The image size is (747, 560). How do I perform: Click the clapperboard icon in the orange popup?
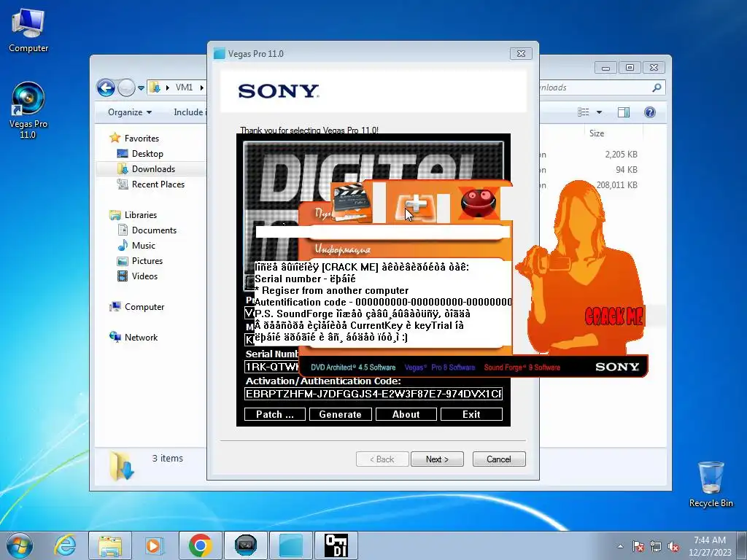352,203
